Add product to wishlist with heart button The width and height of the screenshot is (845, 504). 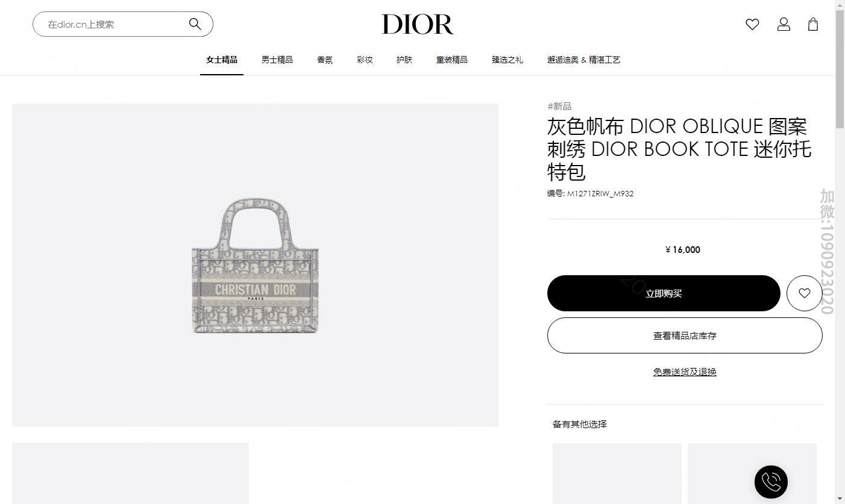(x=805, y=293)
